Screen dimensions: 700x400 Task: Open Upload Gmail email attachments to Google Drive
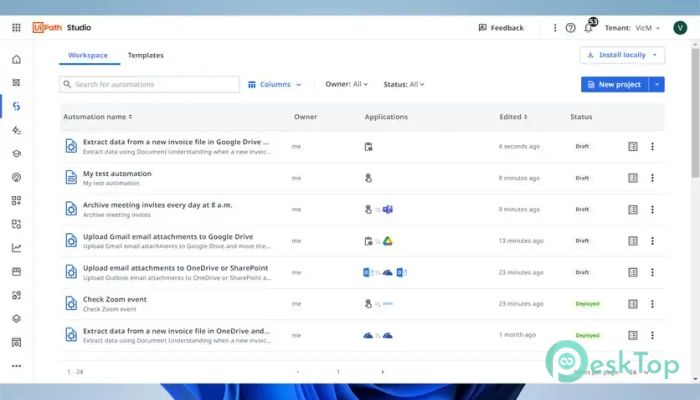point(168,237)
